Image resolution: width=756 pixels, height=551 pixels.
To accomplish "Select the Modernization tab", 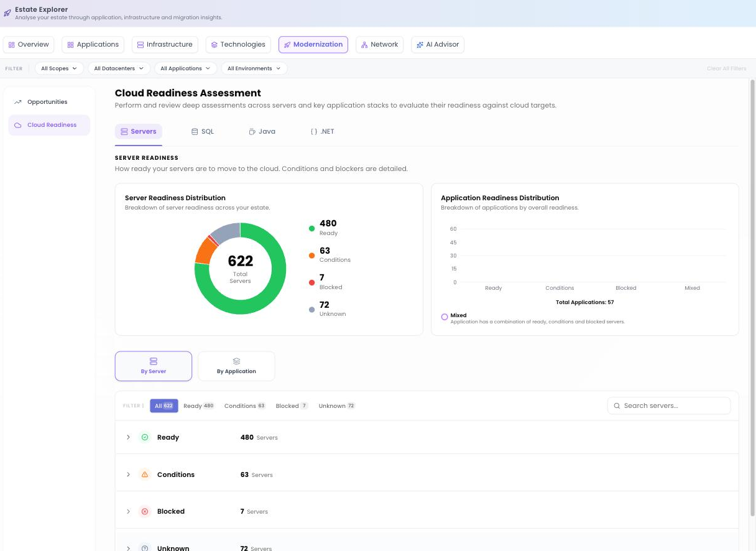I will click(313, 45).
